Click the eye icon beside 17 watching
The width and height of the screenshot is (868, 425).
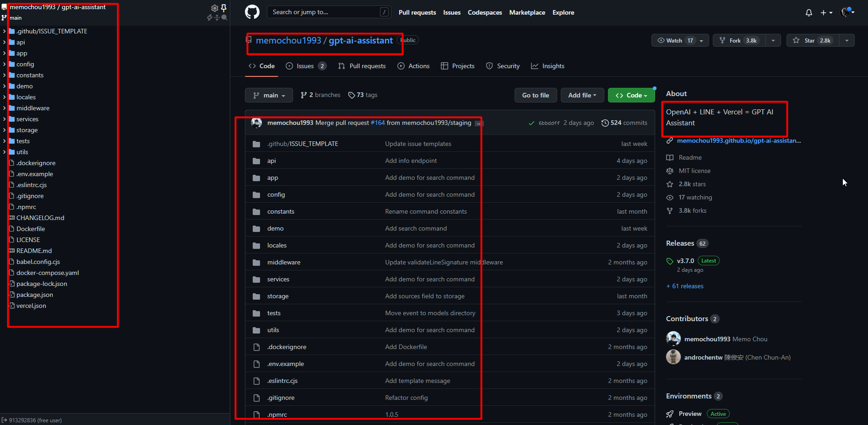coord(670,197)
